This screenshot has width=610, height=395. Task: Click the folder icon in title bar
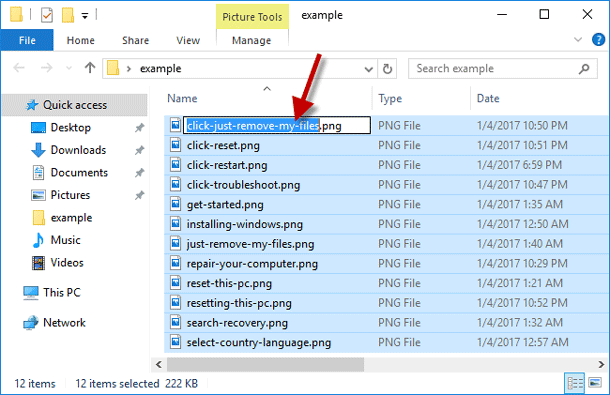point(16,15)
